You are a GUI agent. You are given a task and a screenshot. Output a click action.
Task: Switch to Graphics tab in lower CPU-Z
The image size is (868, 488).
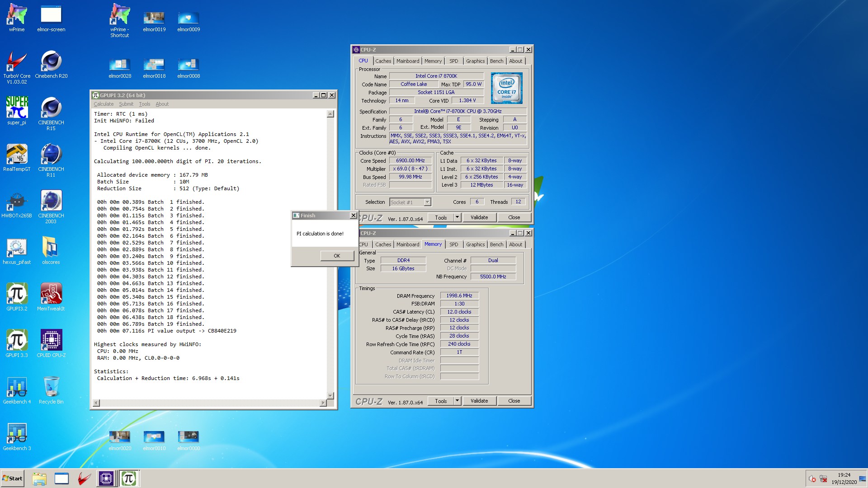pos(475,244)
